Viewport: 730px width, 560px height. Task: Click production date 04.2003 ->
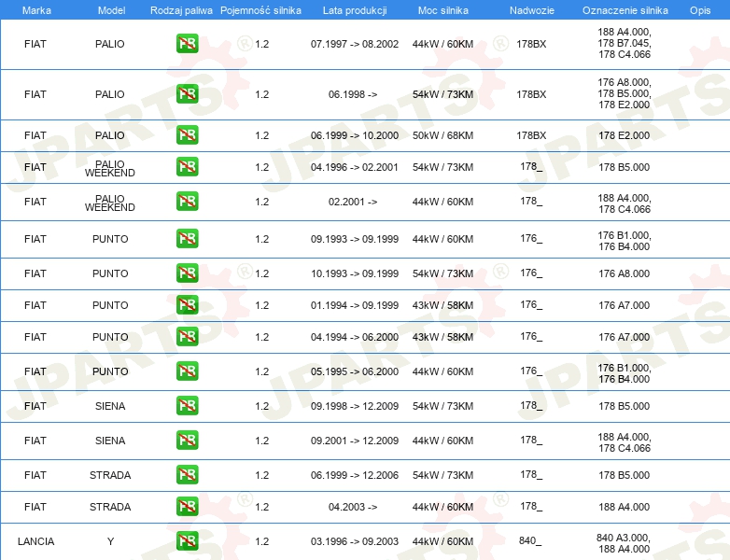353,507
